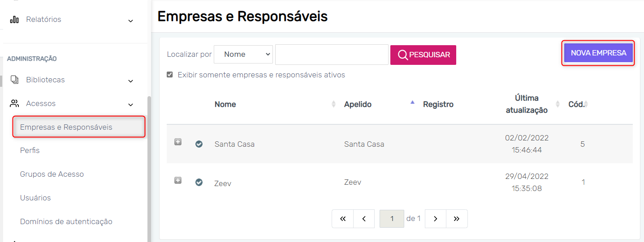
Task: Go to the next page of results
Action: pyautogui.click(x=435, y=219)
